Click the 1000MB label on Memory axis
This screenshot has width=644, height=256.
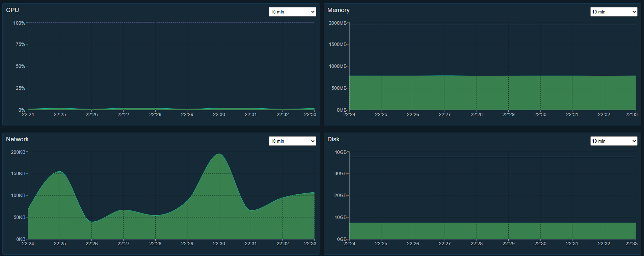pos(338,66)
